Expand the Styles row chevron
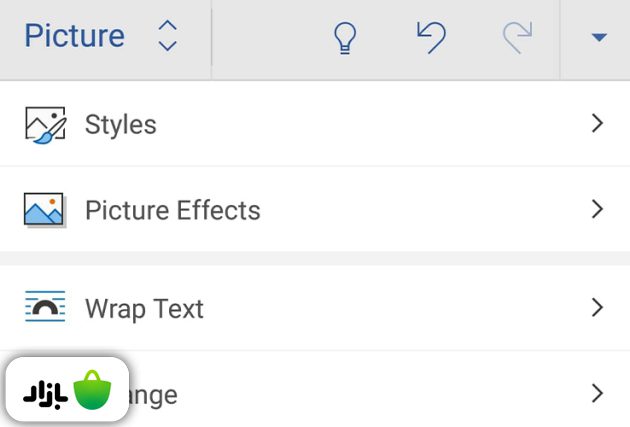Viewport: 630px width, 427px height. tap(597, 124)
